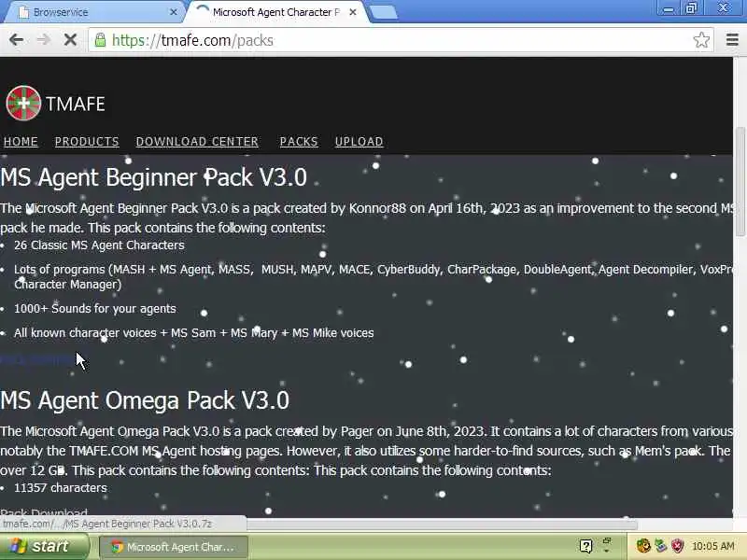Click the TMAFE site title text
This screenshot has height=560, width=747.
point(76,104)
